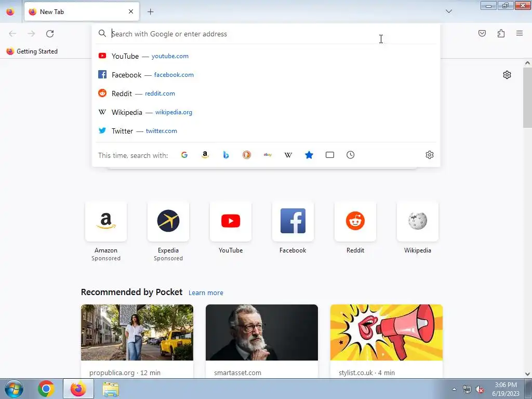Open the Save to Pocket icon
532x399 pixels.
482,33
